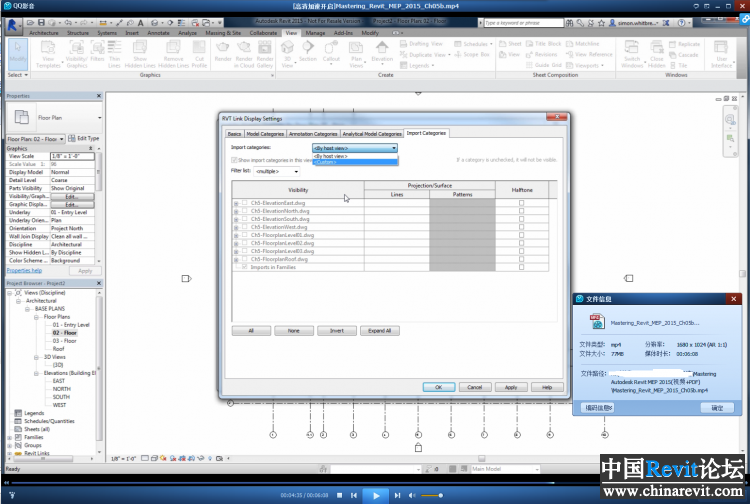This screenshot has width=750, height=504.
Task: Toggle Halftone for Ch5-ElevationEast.dwg
Action: pyautogui.click(x=521, y=203)
